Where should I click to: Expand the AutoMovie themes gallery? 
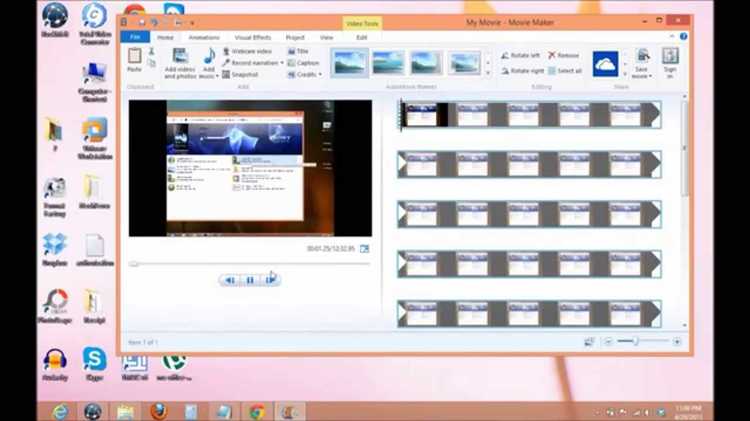[488, 74]
